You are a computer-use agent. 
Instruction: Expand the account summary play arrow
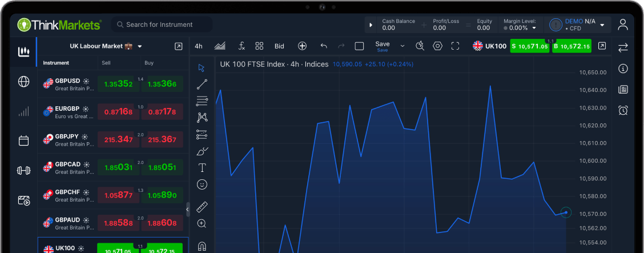pyautogui.click(x=371, y=25)
